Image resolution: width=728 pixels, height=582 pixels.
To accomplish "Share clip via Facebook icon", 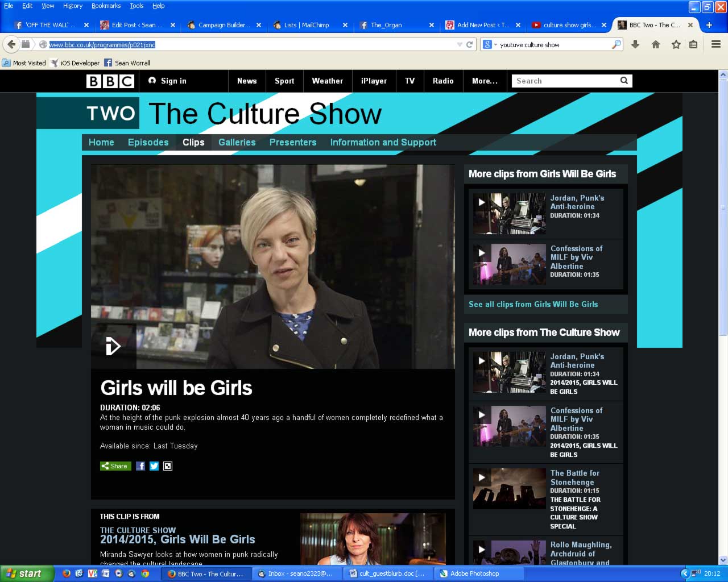I will point(140,466).
